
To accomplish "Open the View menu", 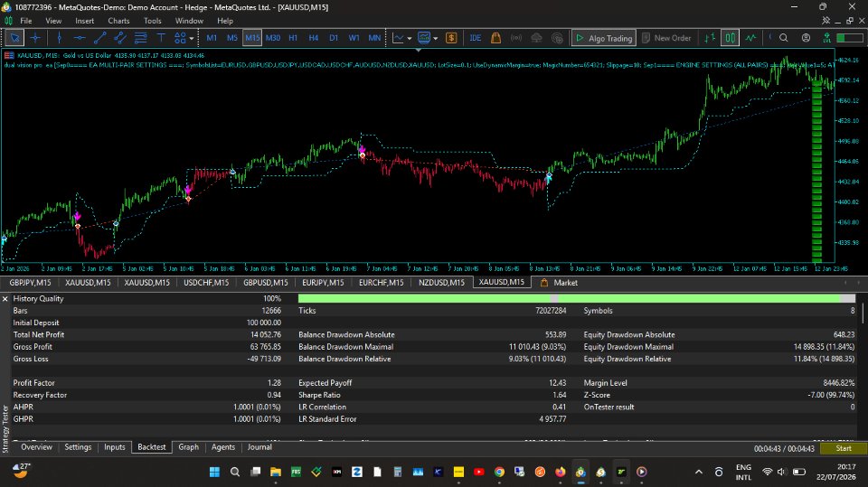I will [53, 21].
